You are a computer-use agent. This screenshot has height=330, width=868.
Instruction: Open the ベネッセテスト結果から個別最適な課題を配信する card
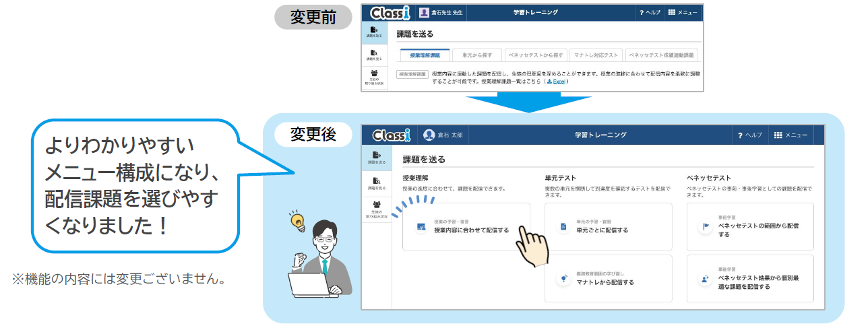click(750, 279)
